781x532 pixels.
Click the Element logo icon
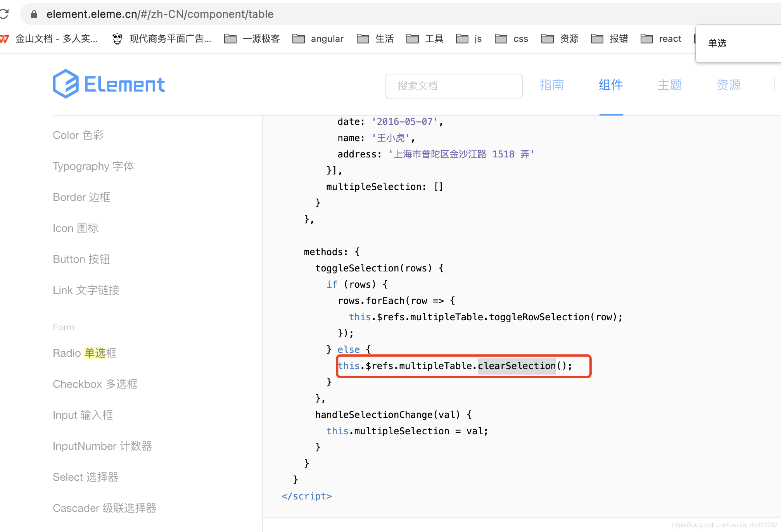click(x=66, y=83)
